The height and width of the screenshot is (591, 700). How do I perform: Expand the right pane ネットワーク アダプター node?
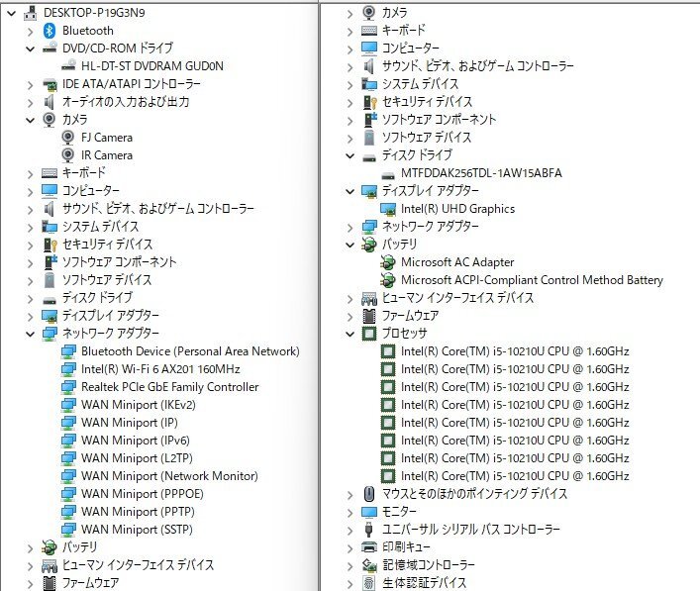click(350, 228)
